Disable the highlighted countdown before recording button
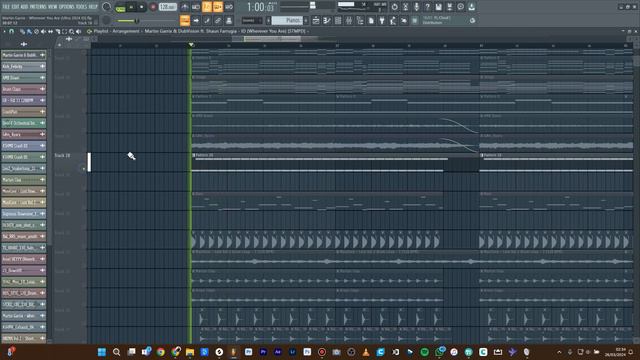640x360 pixels. click(207, 7)
